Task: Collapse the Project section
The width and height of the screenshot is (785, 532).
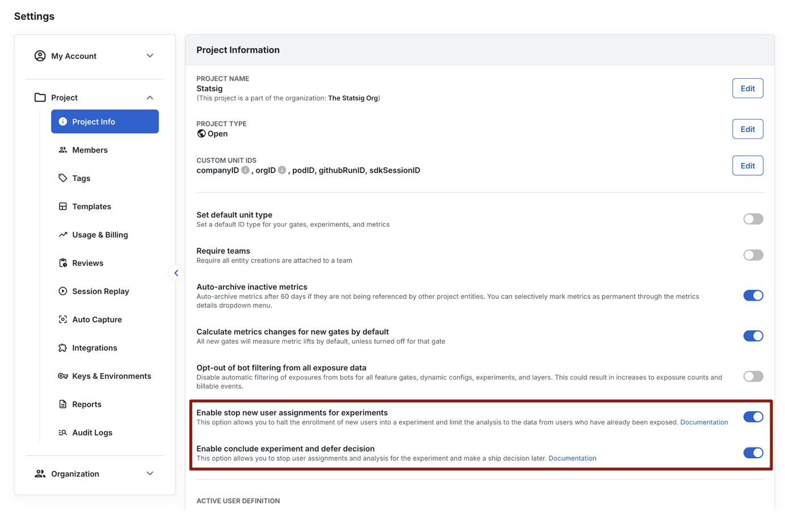Action: (x=150, y=97)
